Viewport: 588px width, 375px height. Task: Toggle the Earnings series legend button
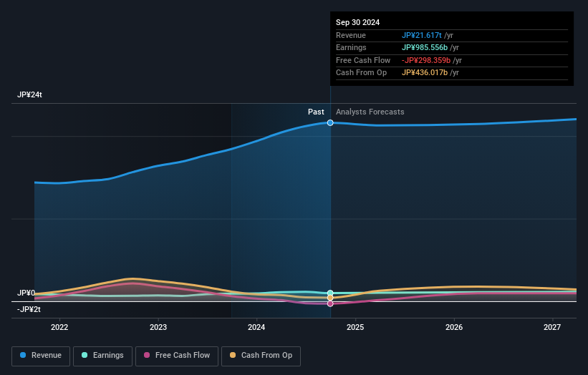102,356
